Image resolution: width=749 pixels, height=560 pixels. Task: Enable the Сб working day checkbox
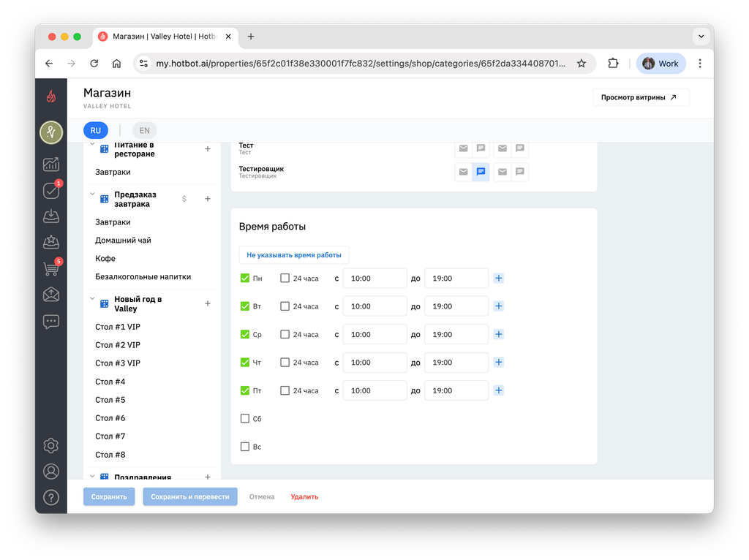tap(245, 419)
